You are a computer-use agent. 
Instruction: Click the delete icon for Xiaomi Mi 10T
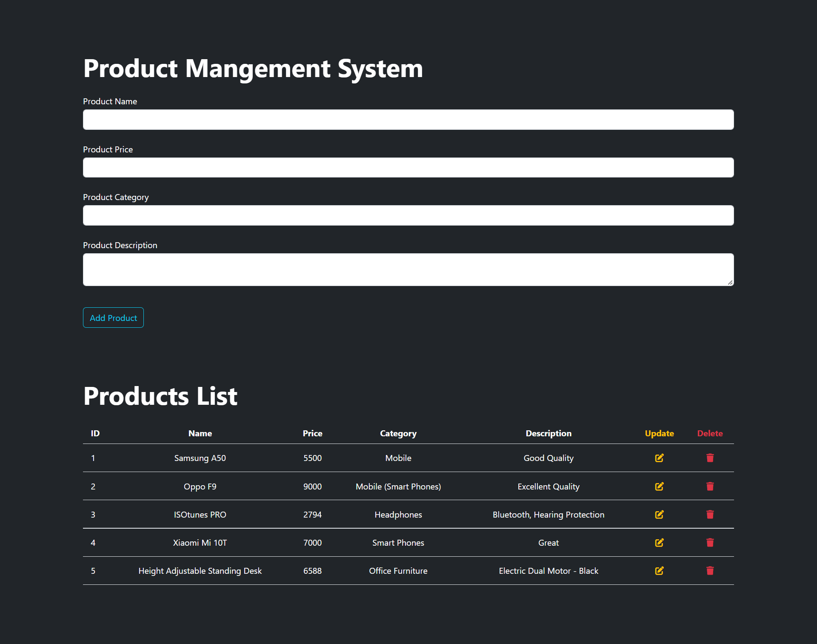(x=710, y=542)
